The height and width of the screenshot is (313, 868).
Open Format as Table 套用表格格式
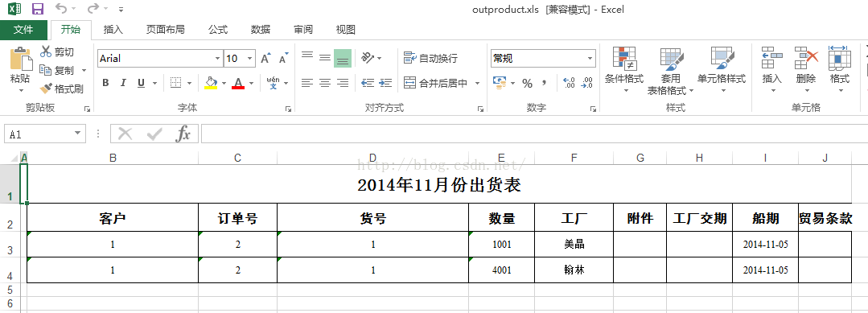(x=671, y=71)
